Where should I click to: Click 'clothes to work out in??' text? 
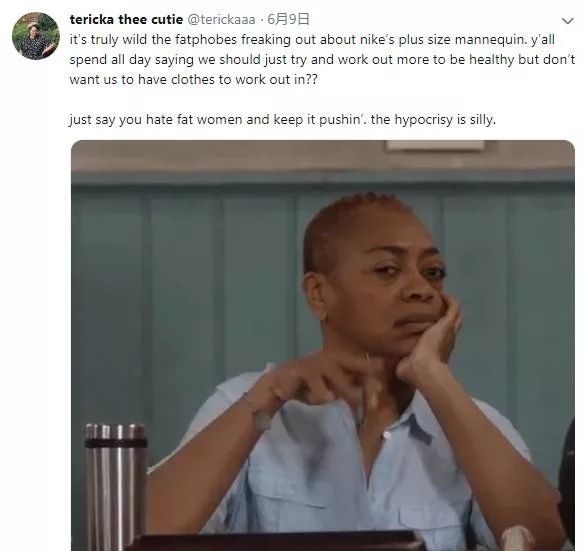[x=244, y=79]
